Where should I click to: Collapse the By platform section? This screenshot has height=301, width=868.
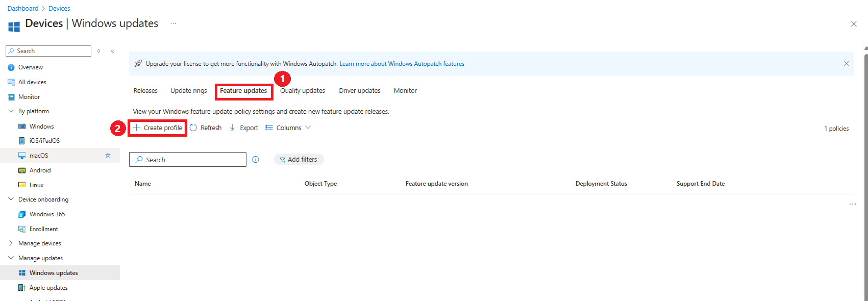click(11, 111)
